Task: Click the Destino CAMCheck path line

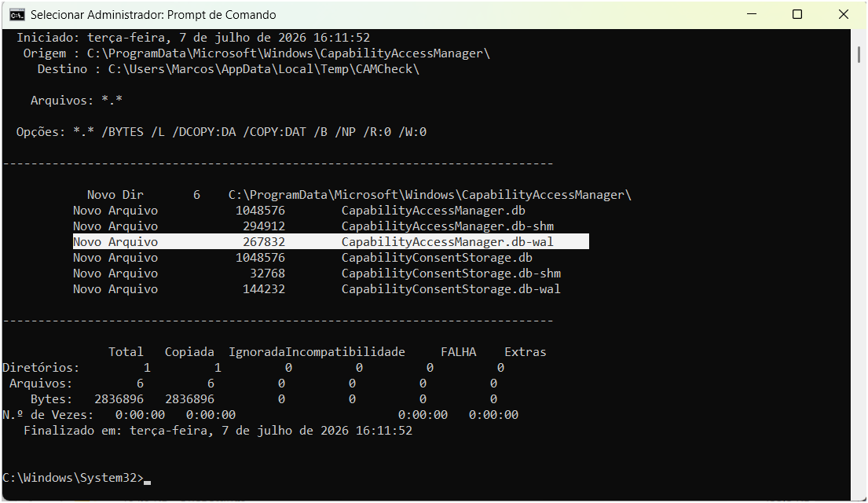Action: coord(228,69)
